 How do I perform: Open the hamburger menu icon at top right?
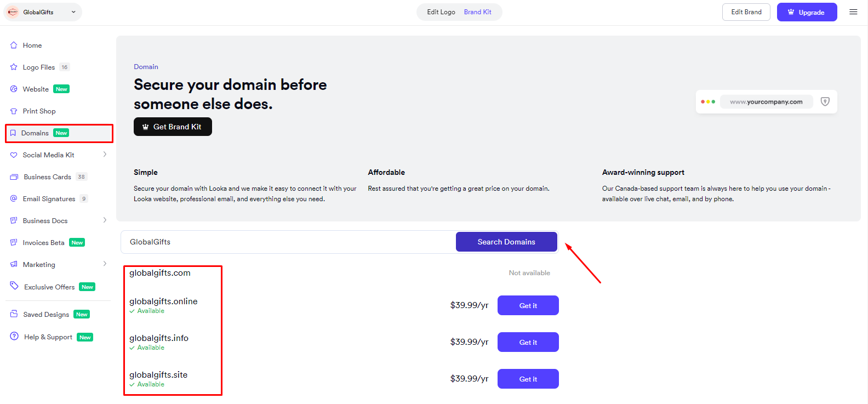[x=853, y=12]
